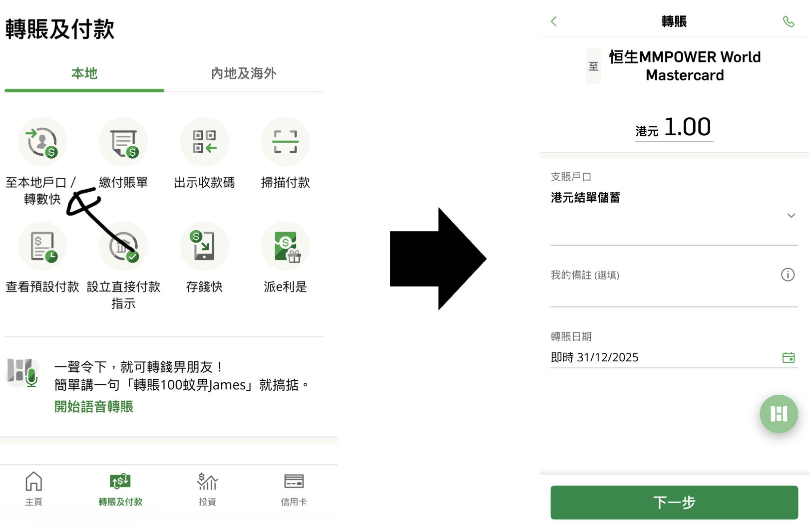
Task: Select 轉賬及付款 in bottom navigation
Action: click(x=120, y=489)
